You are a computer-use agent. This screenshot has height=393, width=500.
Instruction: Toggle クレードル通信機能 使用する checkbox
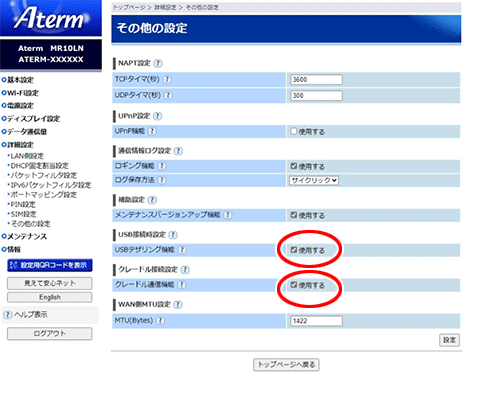(293, 285)
